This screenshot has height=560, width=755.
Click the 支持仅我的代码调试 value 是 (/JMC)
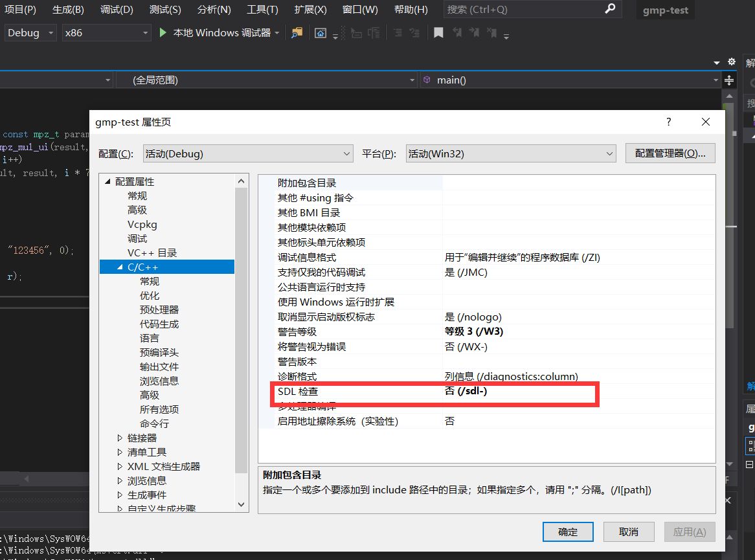click(x=466, y=272)
